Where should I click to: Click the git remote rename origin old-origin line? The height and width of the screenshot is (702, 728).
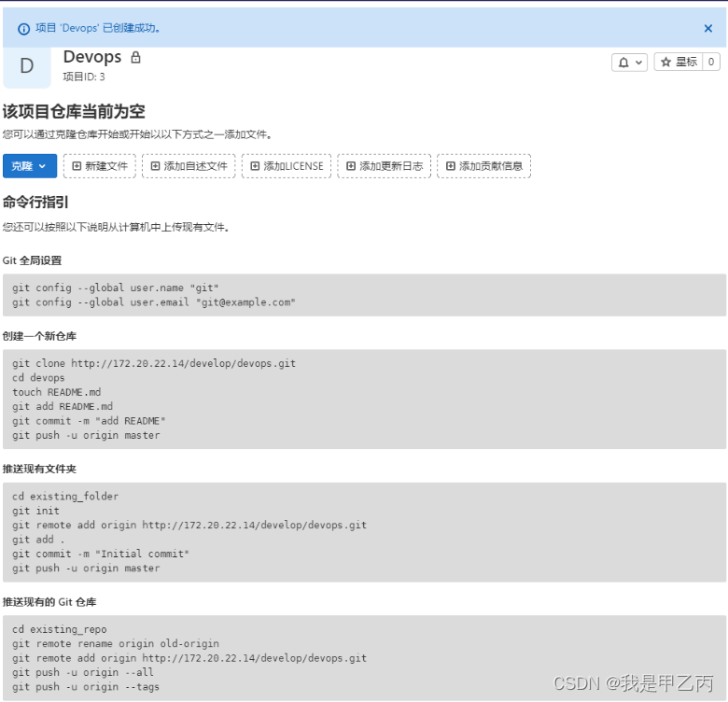[x=116, y=644]
